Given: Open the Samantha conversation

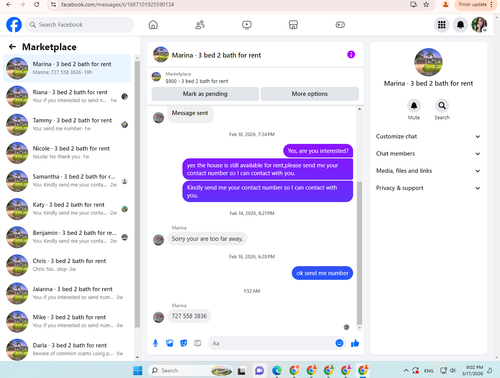Looking at the screenshot, I should (x=67, y=181).
